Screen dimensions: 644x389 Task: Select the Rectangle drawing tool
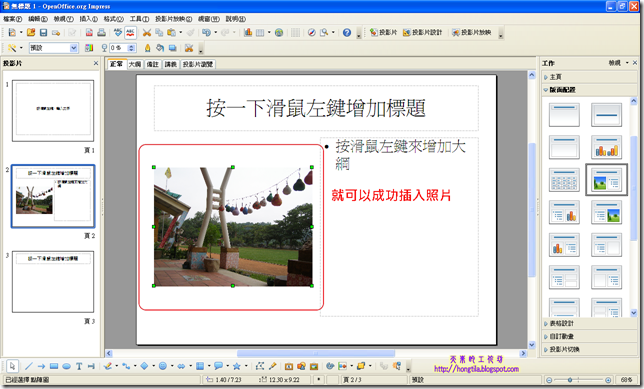(54, 366)
